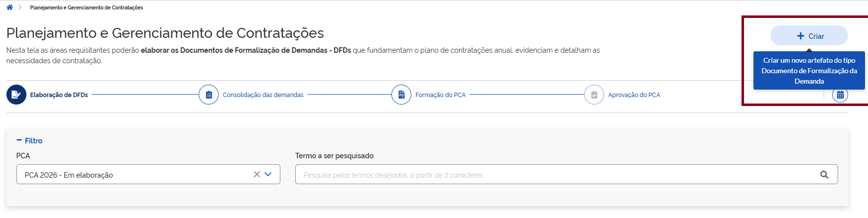
Task: Select the Aprovação do PCA step label
Action: click(634, 95)
